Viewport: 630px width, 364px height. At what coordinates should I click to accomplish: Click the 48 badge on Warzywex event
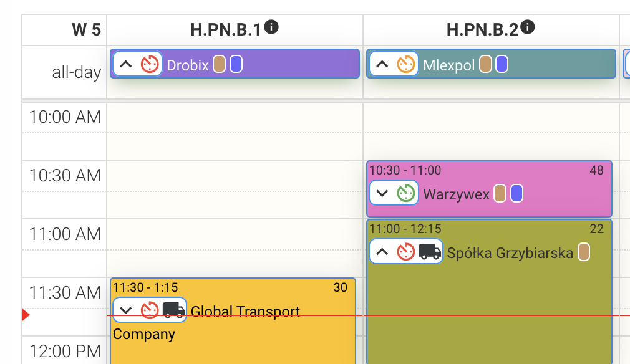(x=598, y=170)
